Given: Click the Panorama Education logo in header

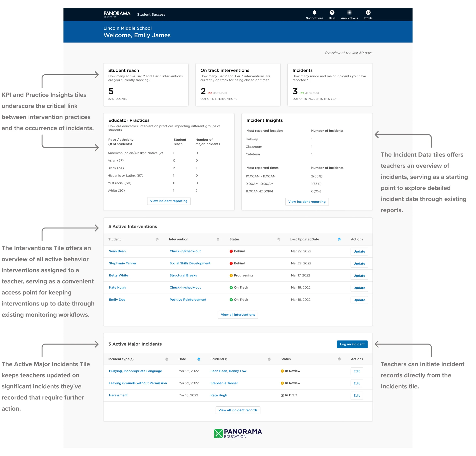Looking at the screenshot, I should pos(117,14).
